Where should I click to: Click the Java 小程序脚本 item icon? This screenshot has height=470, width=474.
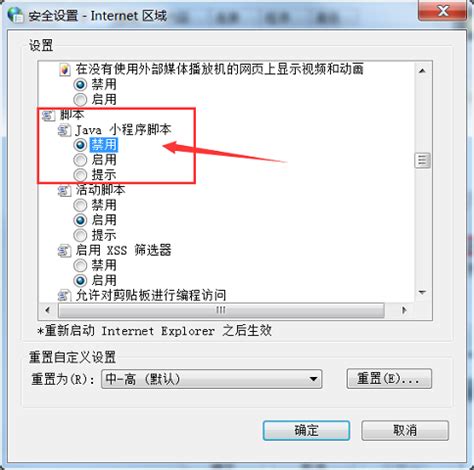click(x=64, y=130)
